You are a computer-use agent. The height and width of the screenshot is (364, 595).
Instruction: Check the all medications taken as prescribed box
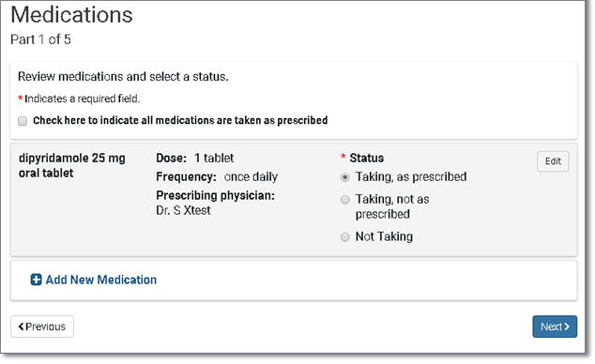click(23, 121)
